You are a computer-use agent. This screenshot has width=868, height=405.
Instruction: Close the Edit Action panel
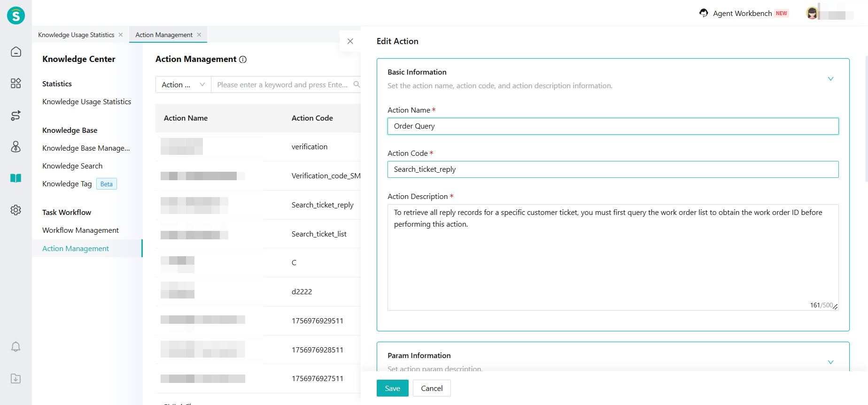[350, 41]
